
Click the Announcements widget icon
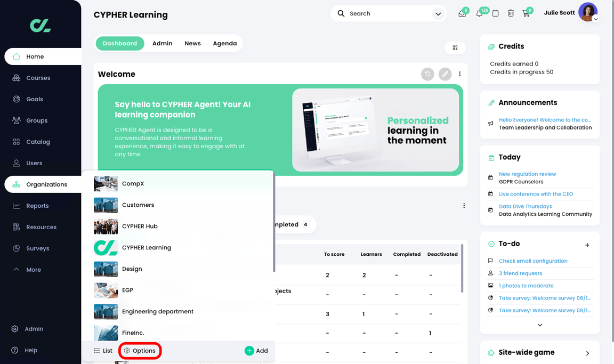(491, 103)
